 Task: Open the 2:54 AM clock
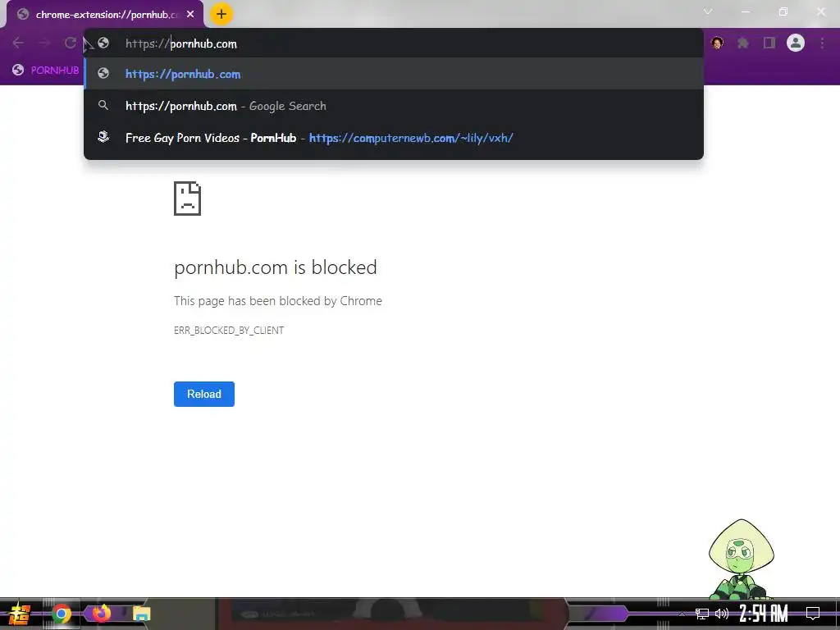pyautogui.click(x=764, y=614)
